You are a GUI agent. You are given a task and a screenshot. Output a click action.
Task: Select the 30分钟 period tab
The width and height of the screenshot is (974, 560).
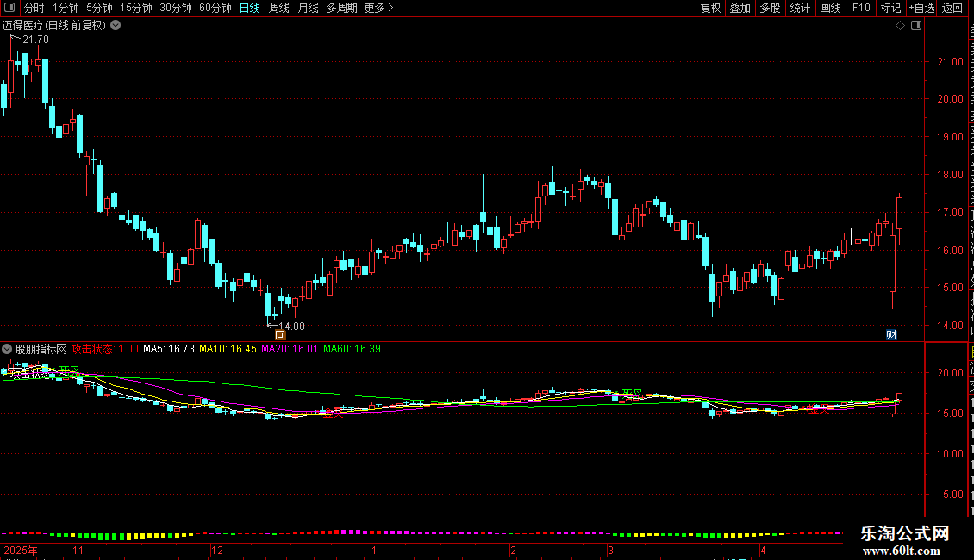pyautogui.click(x=176, y=8)
